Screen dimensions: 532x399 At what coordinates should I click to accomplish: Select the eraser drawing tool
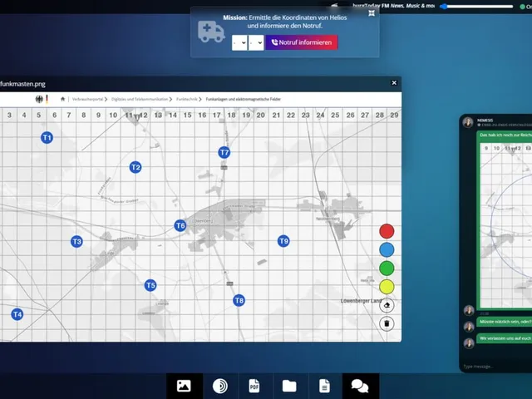coord(387,305)
